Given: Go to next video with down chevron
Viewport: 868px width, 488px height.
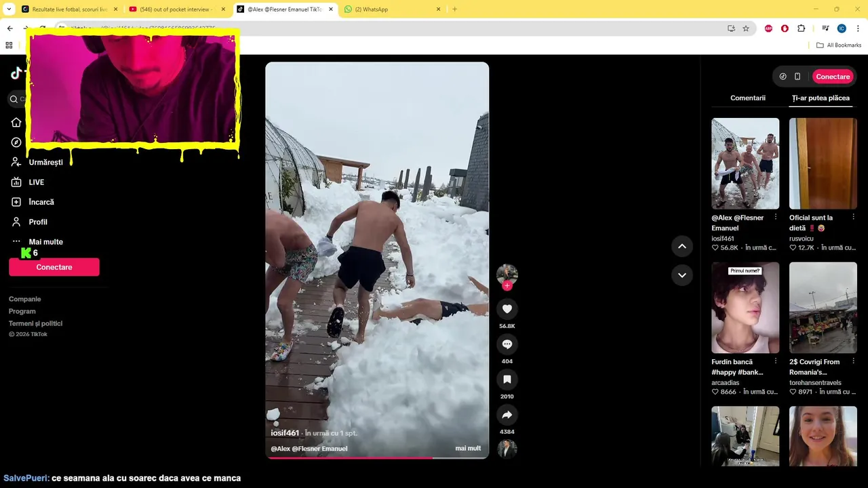Looking at the screenshot, I should click(x=682, y=274).
